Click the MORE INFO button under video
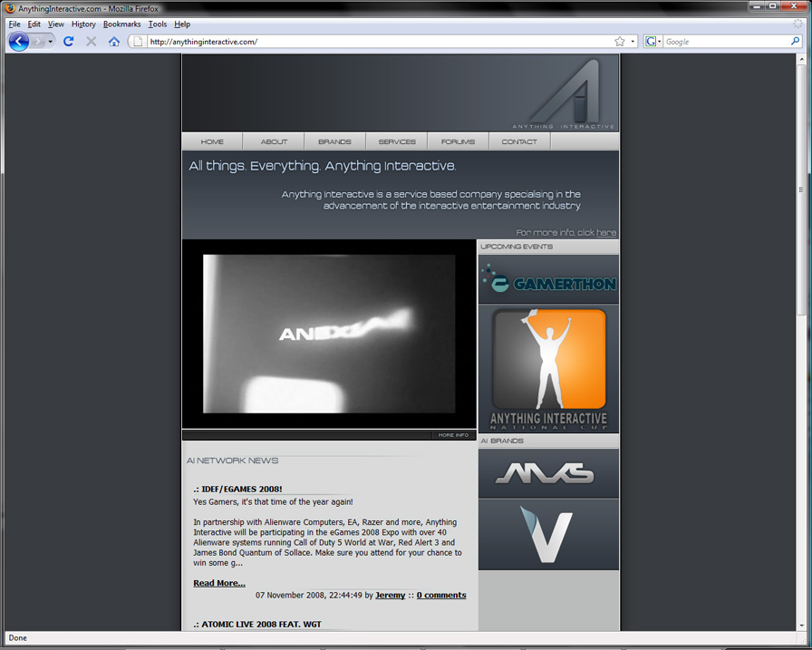Viewport: 812px width, 650px height. (454, 435)
